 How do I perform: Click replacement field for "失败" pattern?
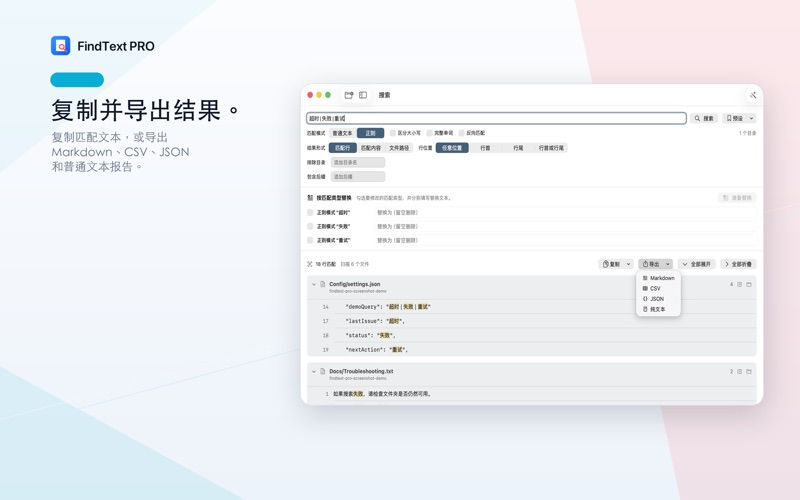coord(565,226)
